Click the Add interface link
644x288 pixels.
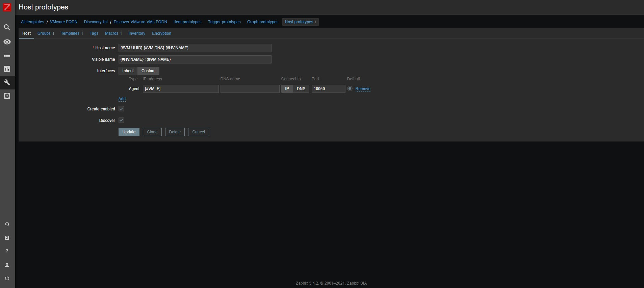[x=122, y=99]
